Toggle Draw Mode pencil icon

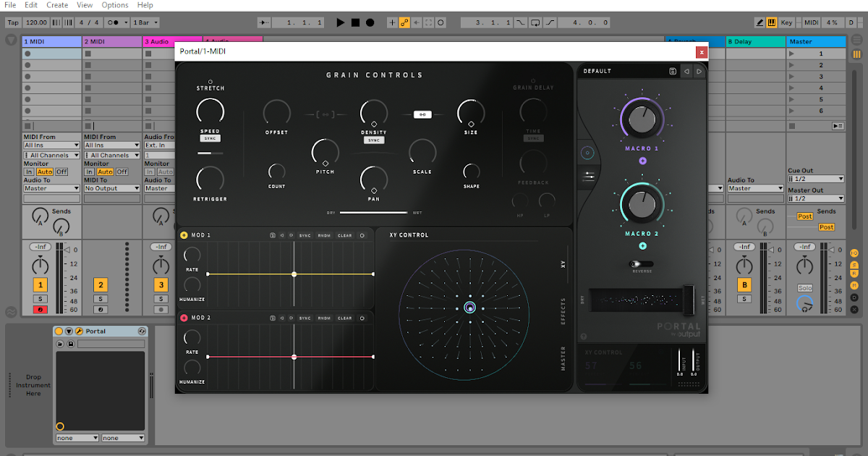point(760,22)
